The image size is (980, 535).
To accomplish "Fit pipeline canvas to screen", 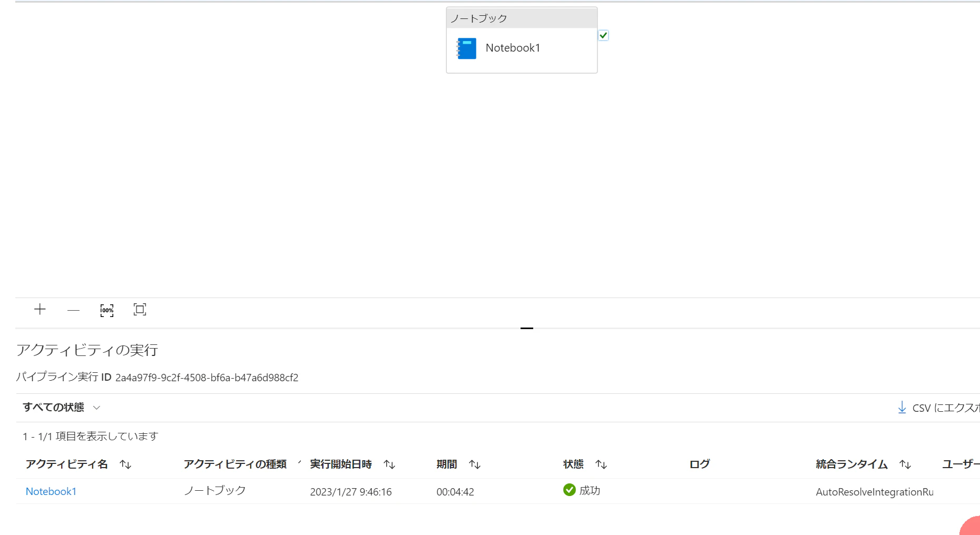I will click(140, 310).
